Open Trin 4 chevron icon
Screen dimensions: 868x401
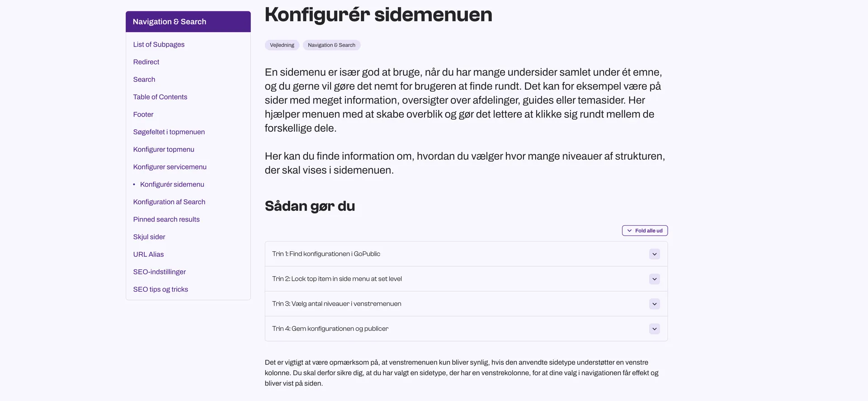(x=654, y=329)
